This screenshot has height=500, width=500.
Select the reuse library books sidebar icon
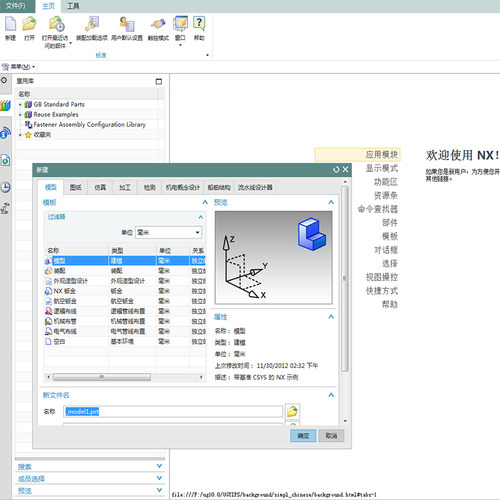[x=5, y=106]
